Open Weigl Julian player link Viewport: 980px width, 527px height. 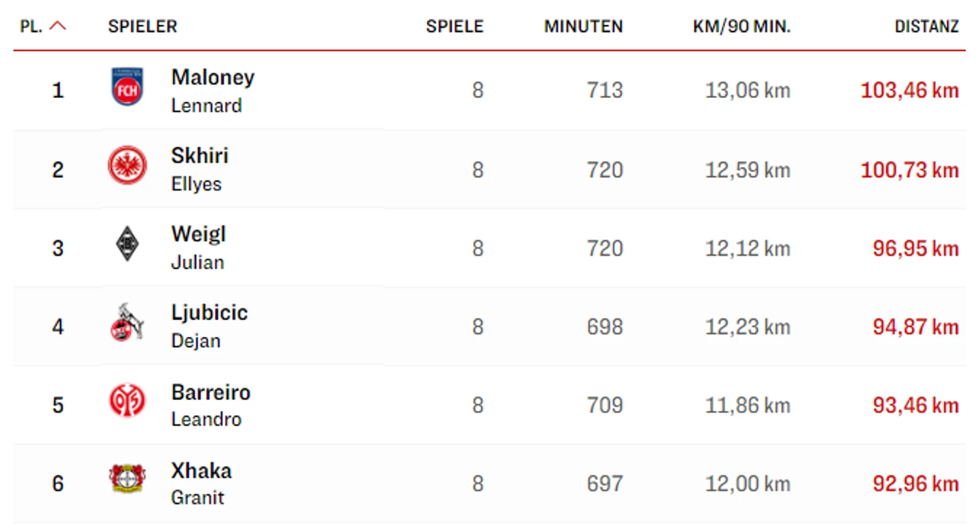[198, 248]
